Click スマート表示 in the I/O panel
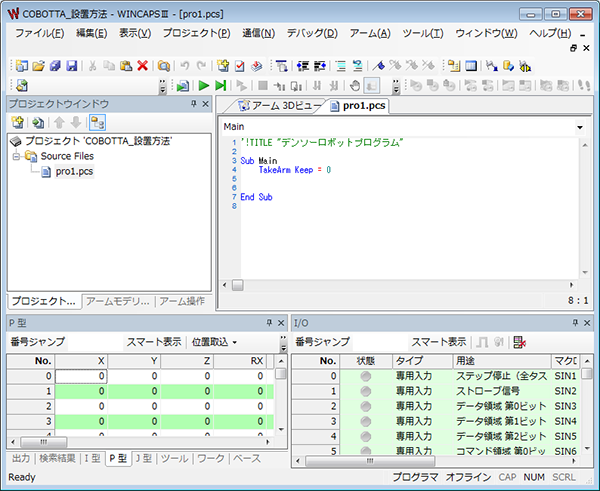Screen dimensions: 600x491 439,342
